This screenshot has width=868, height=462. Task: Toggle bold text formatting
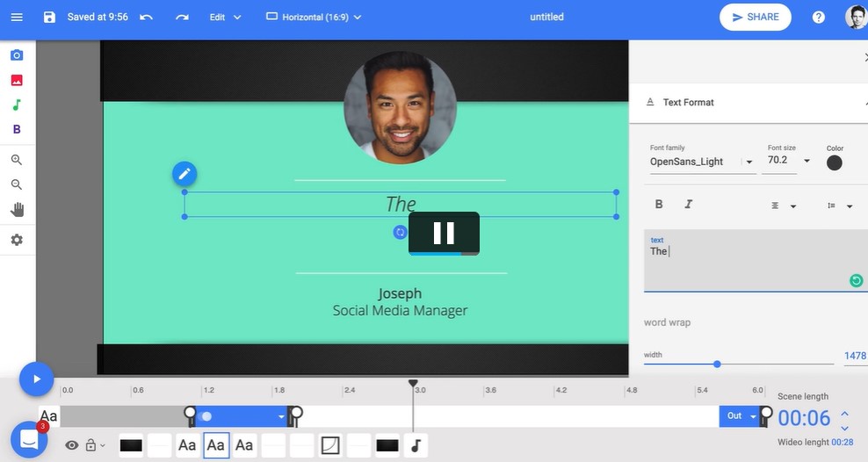coord(659,205)
